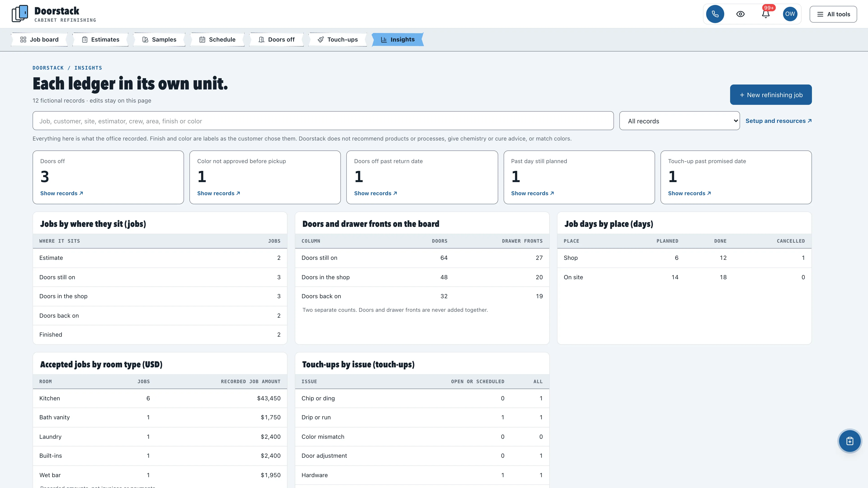Click the phone call icon in header
The height and width of the screenshot is (488, 868).
(x=715, y=14)
